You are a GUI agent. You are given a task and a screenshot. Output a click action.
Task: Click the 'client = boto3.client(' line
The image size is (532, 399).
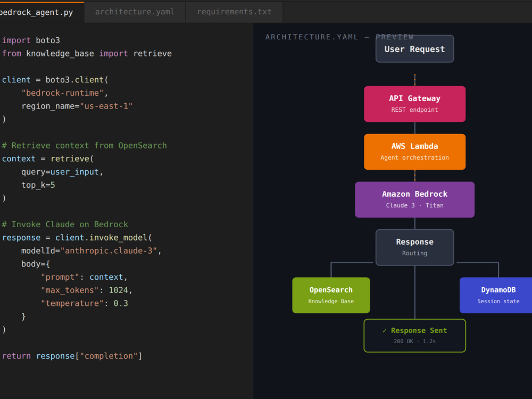[55, 80]
